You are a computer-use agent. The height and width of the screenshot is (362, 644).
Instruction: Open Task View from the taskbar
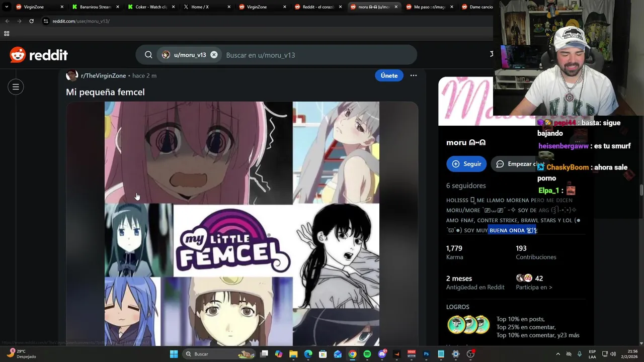tap(264, 354)
